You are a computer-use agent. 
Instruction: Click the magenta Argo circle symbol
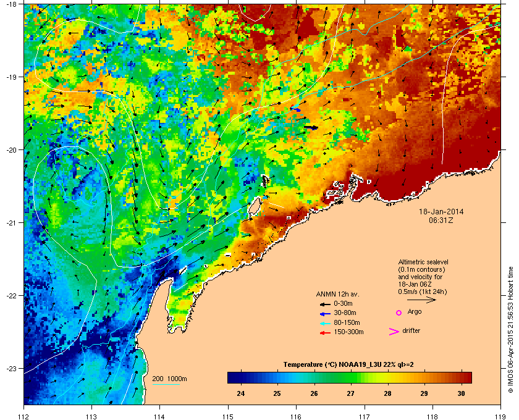click(x=399, y=313)
